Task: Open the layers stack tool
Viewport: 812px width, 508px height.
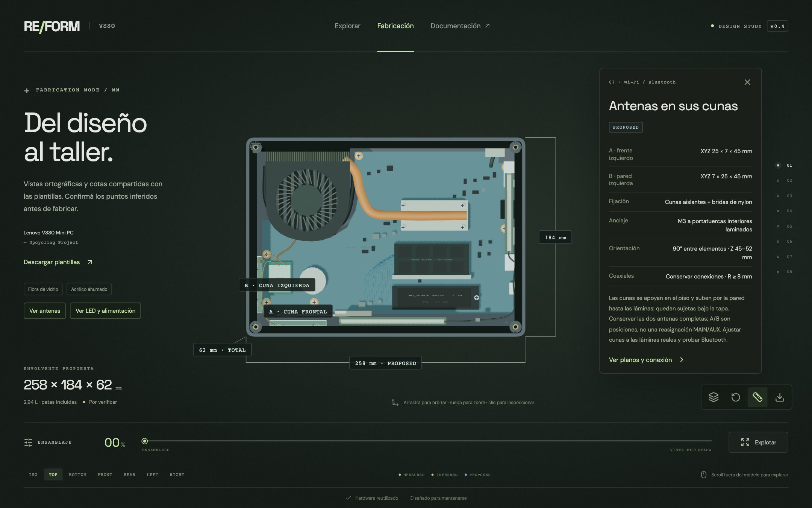Action: pos(714,397)
